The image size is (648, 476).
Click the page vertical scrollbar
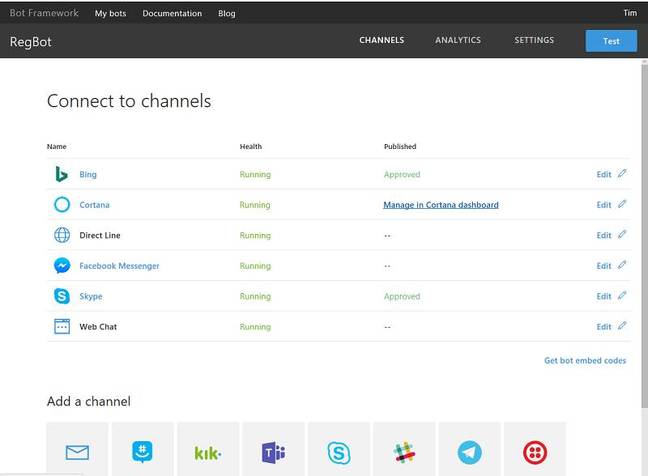[x=644, y=234]
